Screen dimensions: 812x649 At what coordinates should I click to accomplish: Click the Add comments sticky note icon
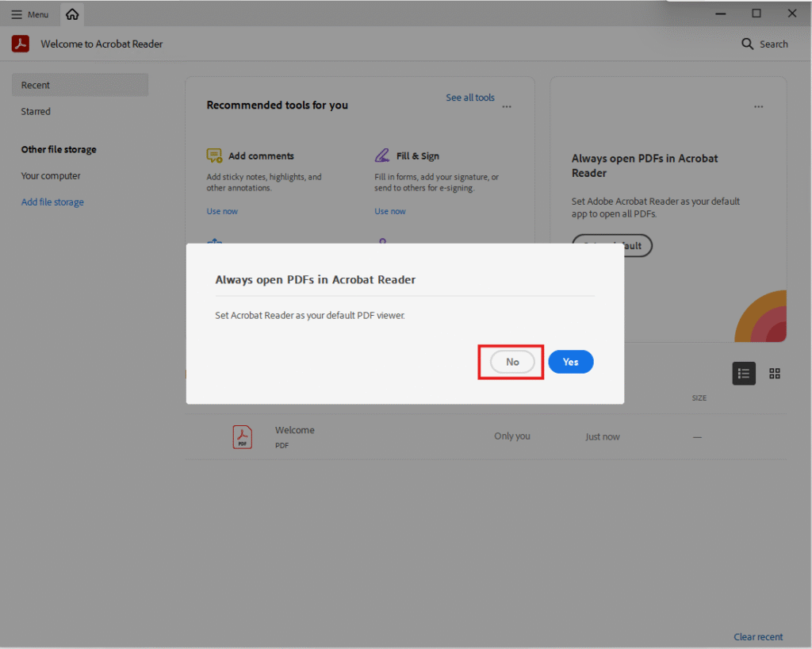[214, 156]
